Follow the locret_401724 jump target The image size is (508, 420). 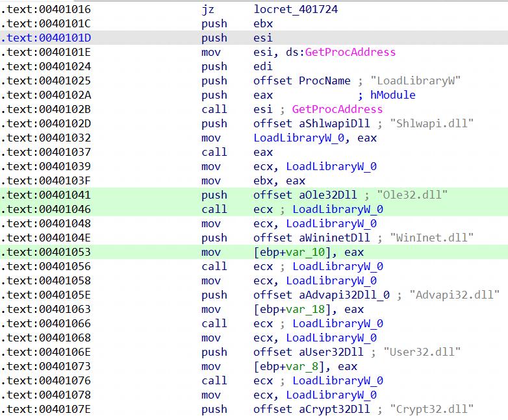pos(296,10)
